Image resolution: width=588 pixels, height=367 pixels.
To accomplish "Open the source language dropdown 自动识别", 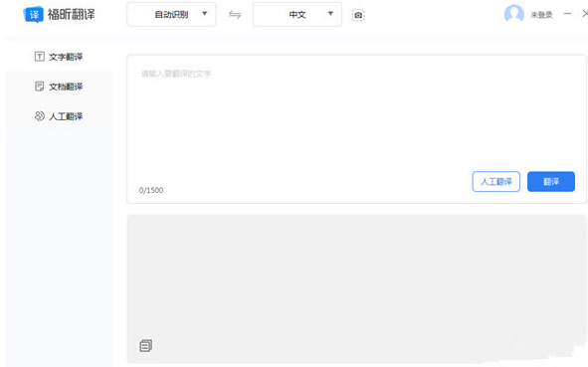I will coord(171,14).
